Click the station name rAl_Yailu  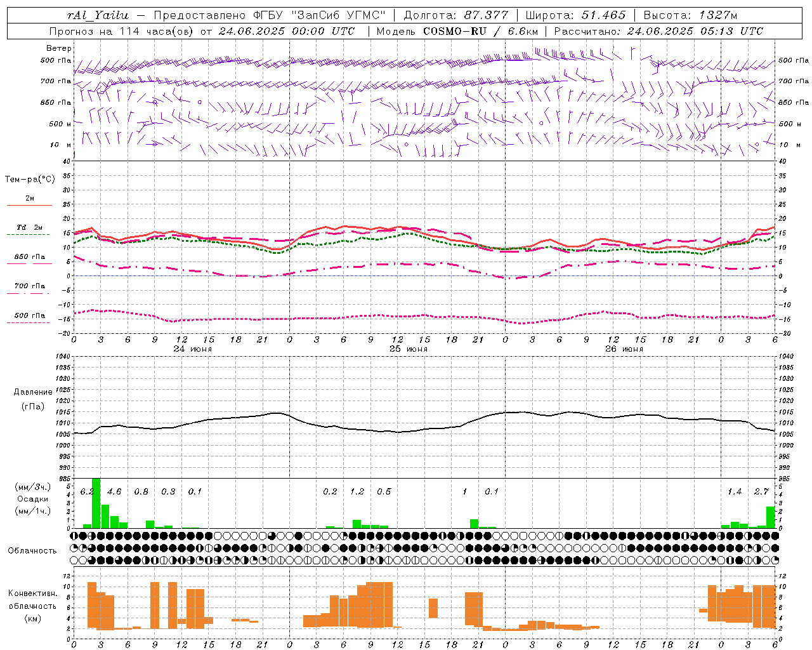pyautogui.click(x=97, y=15)
